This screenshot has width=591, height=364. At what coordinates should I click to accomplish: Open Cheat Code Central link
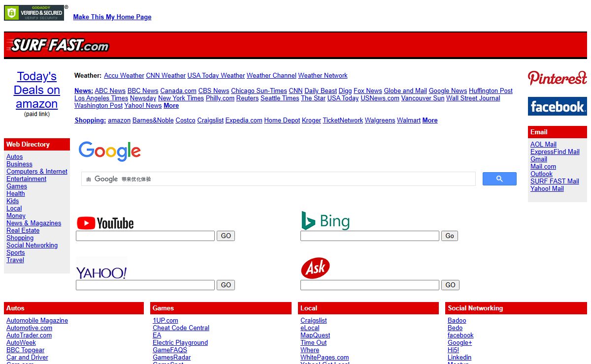point(181,328)
